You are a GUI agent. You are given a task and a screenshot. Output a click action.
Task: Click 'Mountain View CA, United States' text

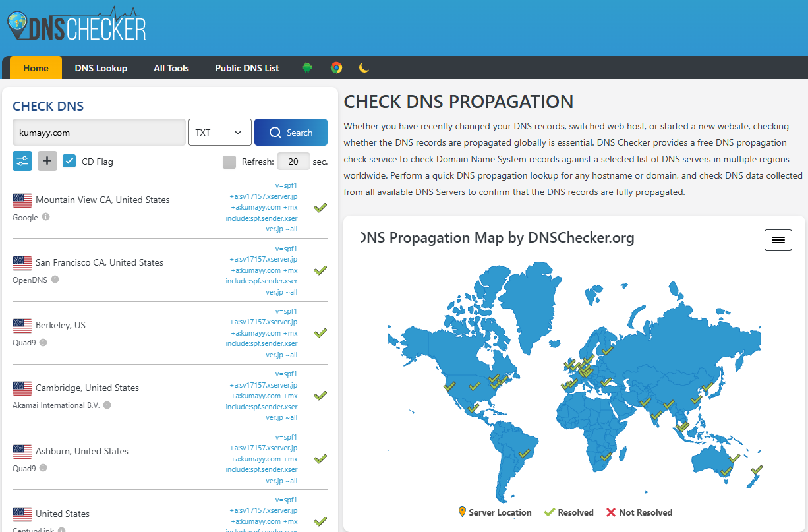(x=103, y=200)
